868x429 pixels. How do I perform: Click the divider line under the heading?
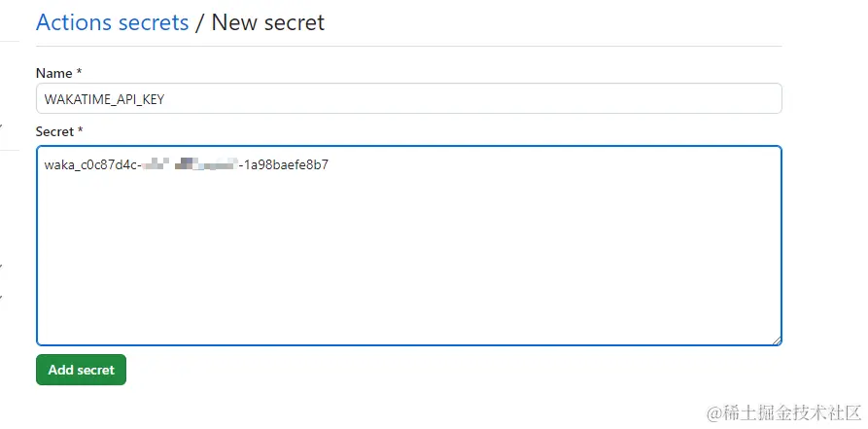point(408,46)
